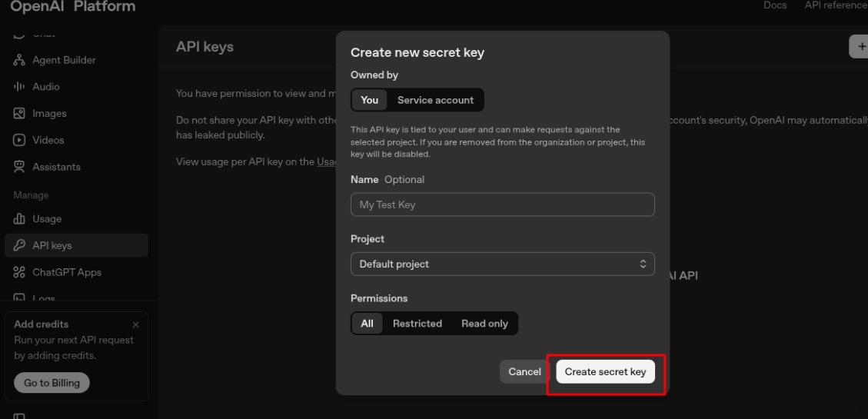Click the Images sidebar icon
The width and height of the screenshot is (868, 419).
tap(19, 114)
